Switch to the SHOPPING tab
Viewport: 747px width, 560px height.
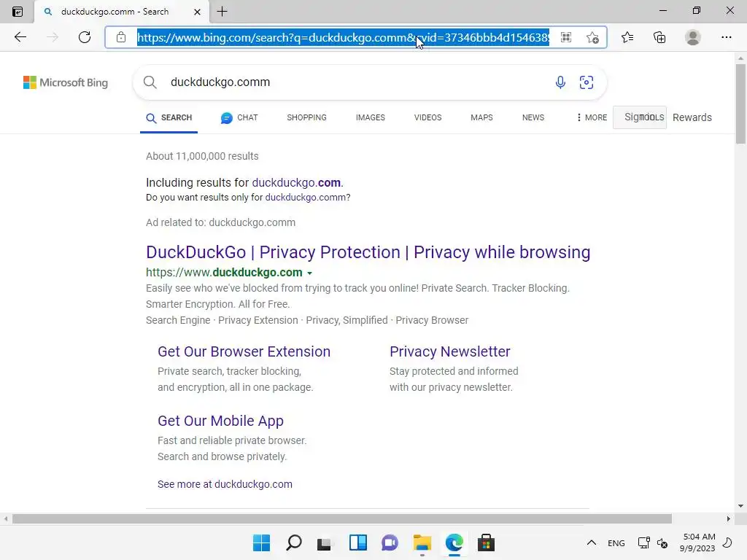click(307, 117)
